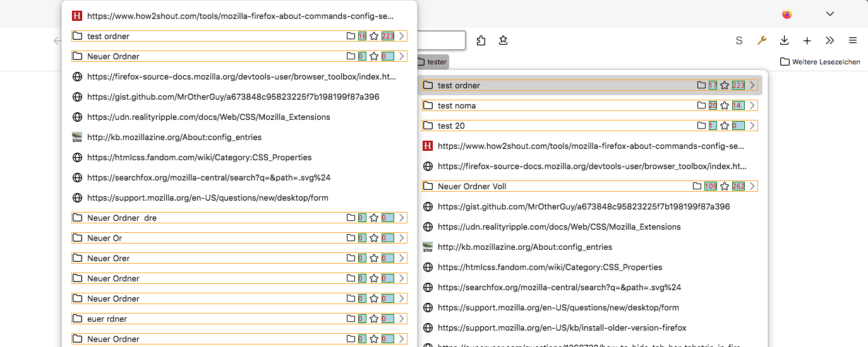Click the extensions puzzle-piece icon
Screen dimensions: 868x347
point(481,40)
